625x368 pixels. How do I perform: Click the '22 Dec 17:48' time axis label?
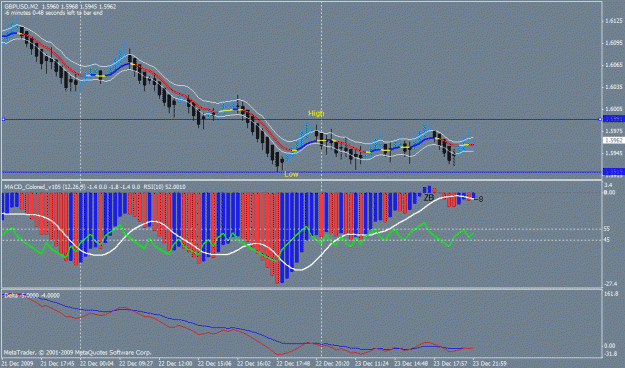[x=293, y=364]
